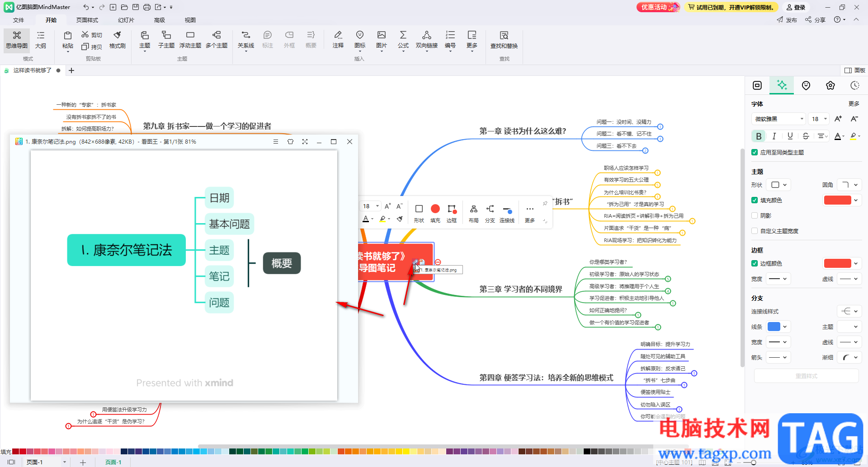
Task: Click the 重置样式 reset style button
Action: click(806, 376)
